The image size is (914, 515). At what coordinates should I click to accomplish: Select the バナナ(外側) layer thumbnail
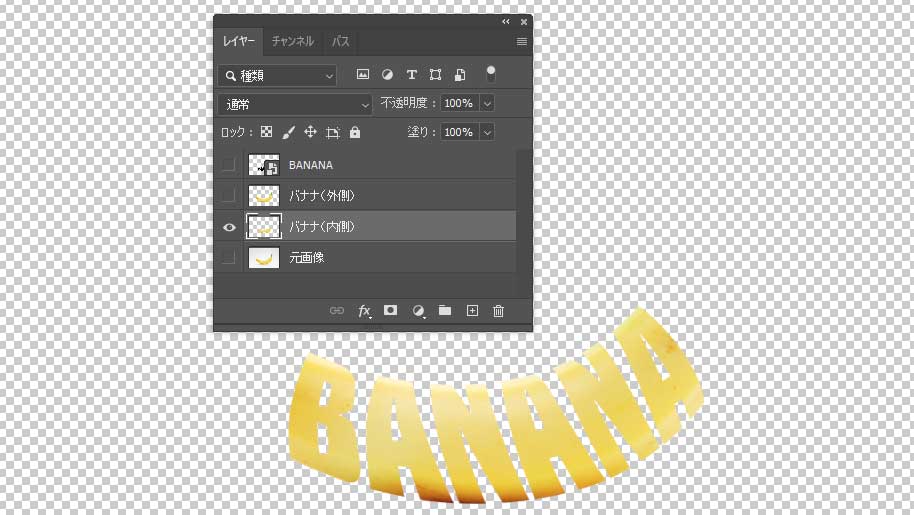pyautogui.click(x=264, y=195)
